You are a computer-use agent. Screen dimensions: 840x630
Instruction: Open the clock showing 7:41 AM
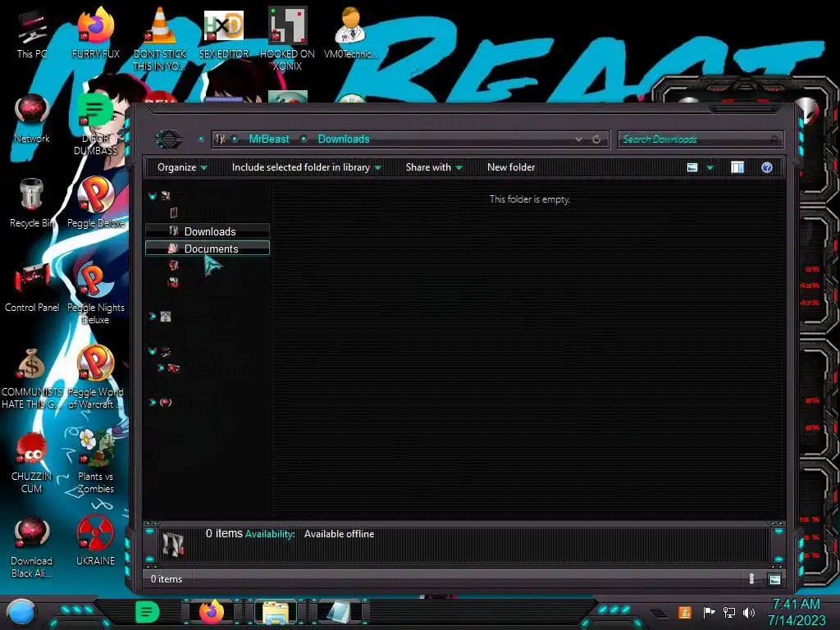click(797, 612)
